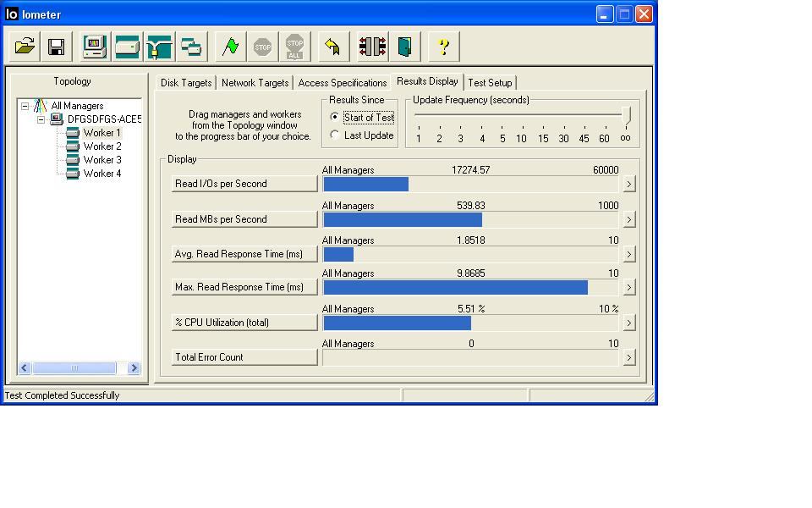
Task: Click the 17274.57 read I/Os value
Action: coord(471,170)
